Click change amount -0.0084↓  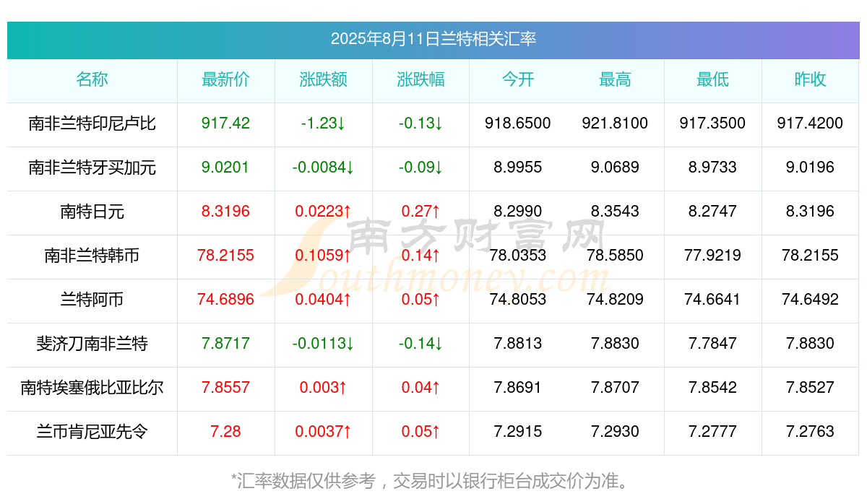(x=323, y=168)
